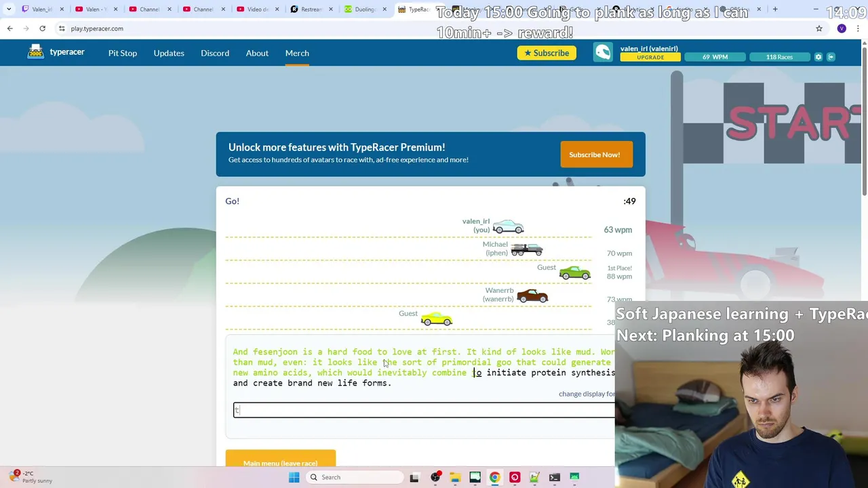Click the Wanerrb brown car
Screen dimensions: 868x488
(532, 296)
